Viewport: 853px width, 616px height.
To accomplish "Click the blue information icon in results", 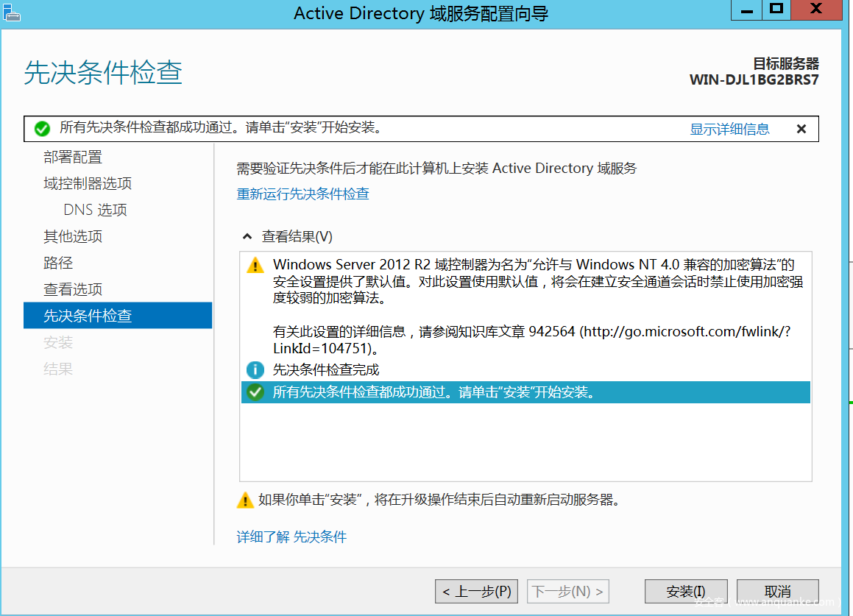I will pos(255,370).
